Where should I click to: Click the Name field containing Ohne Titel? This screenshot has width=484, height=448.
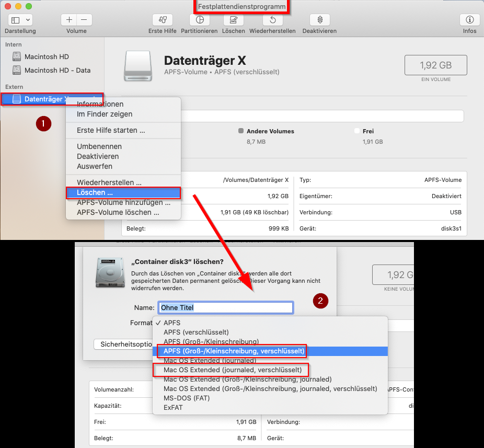(225, 307)
